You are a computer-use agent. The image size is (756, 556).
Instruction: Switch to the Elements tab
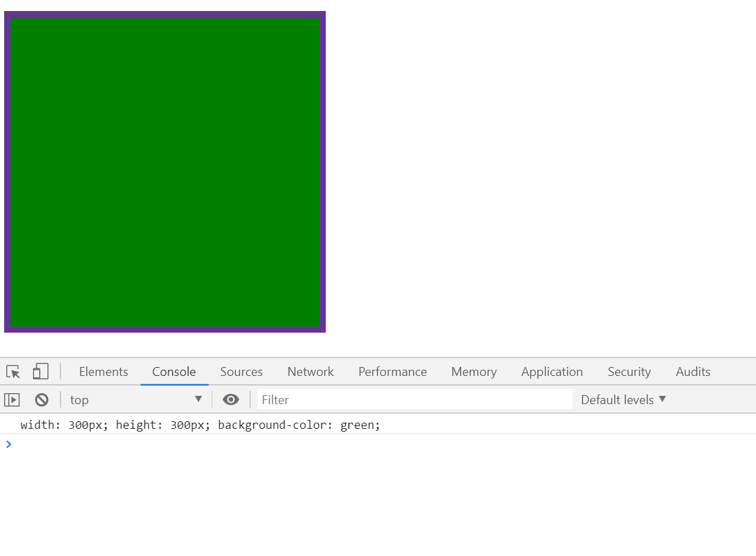(x=104, y=372)
